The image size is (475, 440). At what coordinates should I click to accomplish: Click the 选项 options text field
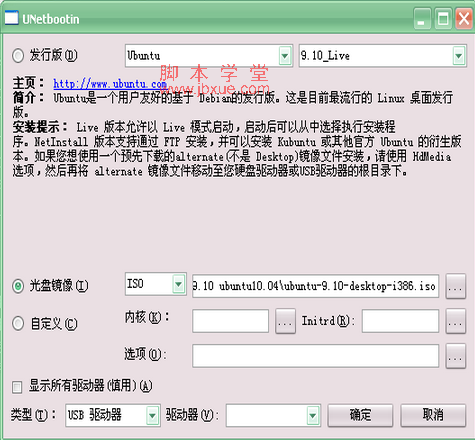pos(315,356)
